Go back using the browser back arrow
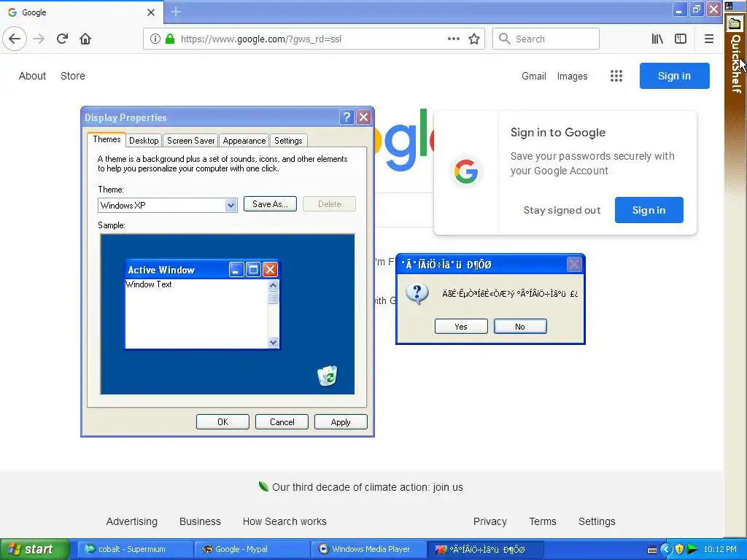 pos(15,39)
